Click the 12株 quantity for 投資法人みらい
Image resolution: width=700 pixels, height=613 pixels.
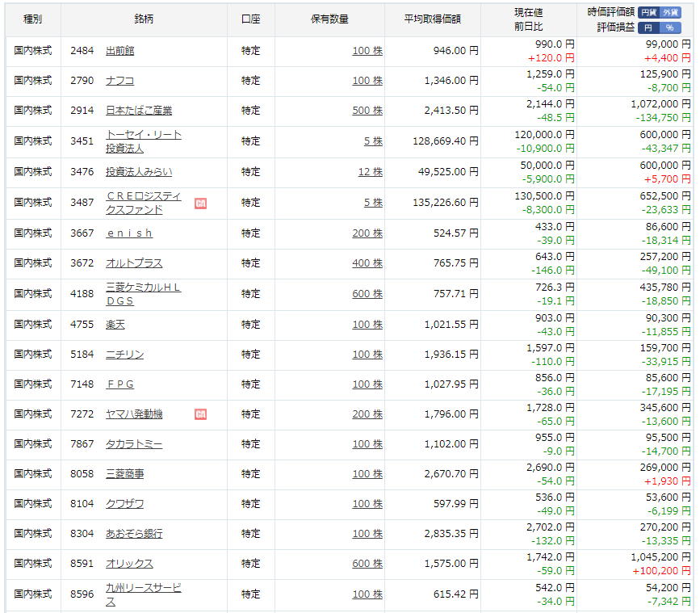[x=371, y=172]
